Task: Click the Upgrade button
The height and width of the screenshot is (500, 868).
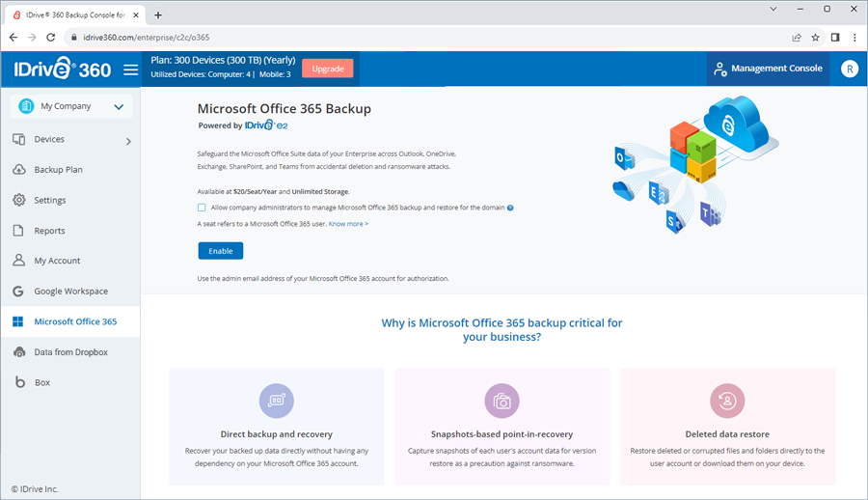Action: click(x=328, y=69)
